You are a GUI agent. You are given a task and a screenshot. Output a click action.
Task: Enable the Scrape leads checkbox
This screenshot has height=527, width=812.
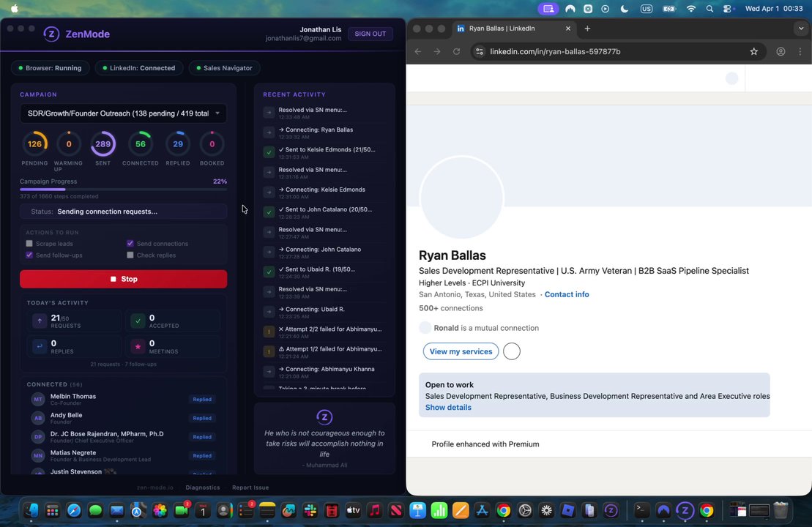tap(29, 243)
